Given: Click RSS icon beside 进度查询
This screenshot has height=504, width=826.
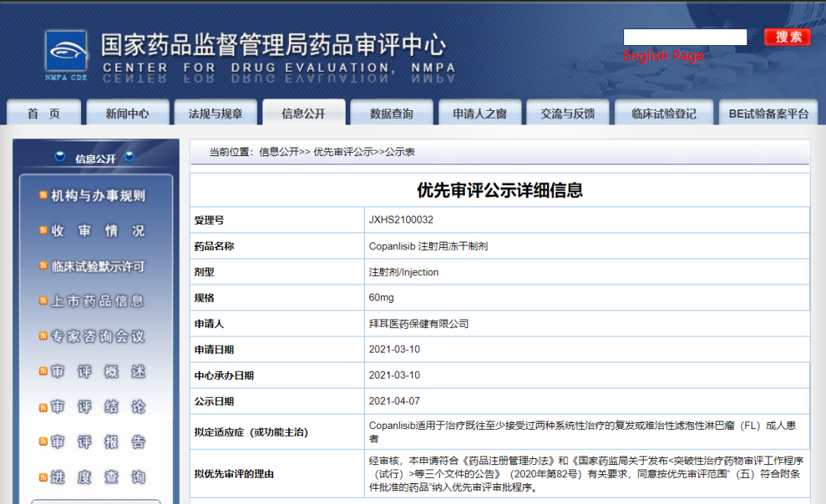Looking at the screenshot, I should [x=43, y=477].
